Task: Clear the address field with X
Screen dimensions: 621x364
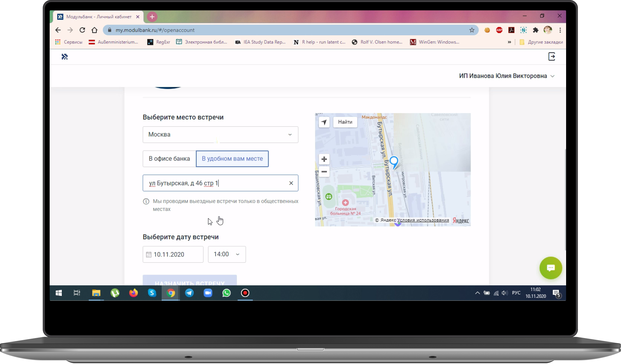Action: pyautogui.click(x=291, y=183)
